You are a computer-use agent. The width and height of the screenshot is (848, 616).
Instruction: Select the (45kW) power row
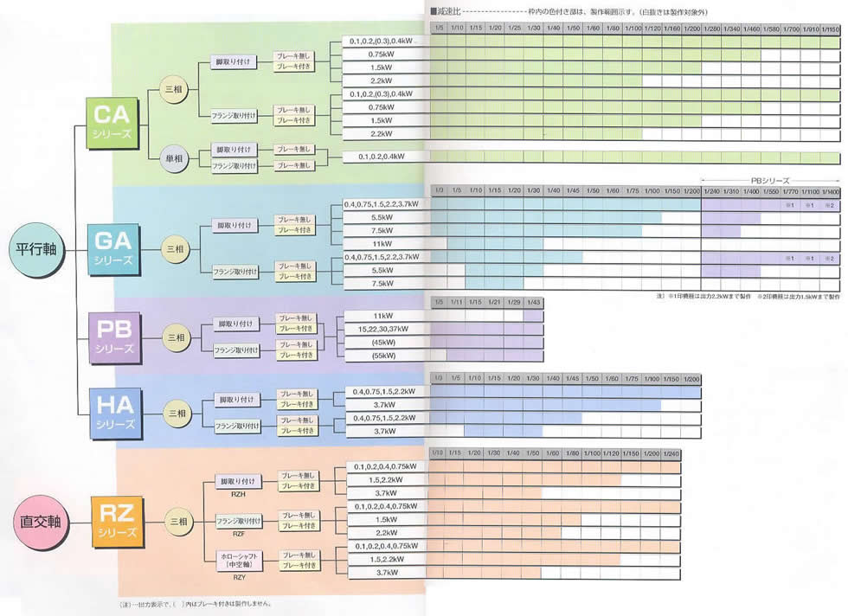[x=381, y=343]
